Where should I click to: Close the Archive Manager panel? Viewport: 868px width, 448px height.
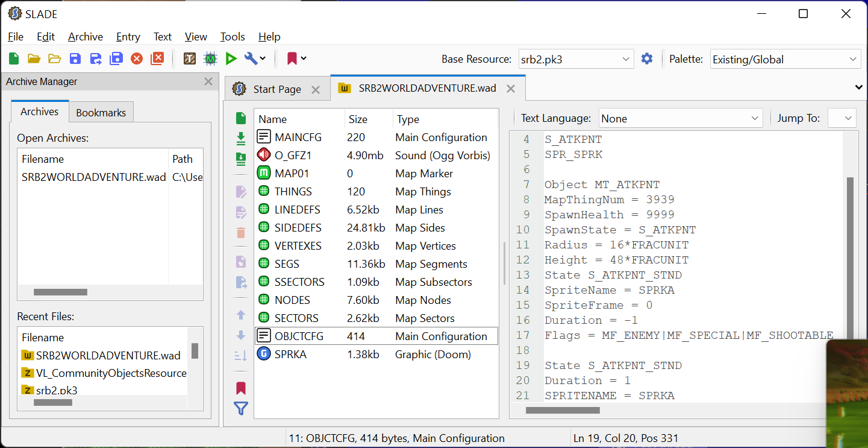coord(208,81)
